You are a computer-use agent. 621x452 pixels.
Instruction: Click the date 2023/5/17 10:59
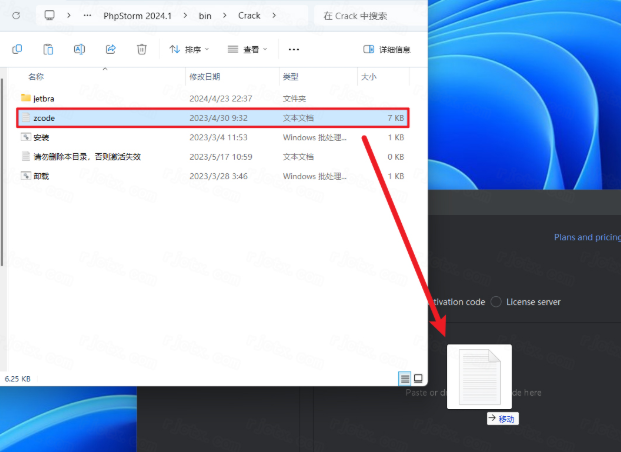[221, 157]
